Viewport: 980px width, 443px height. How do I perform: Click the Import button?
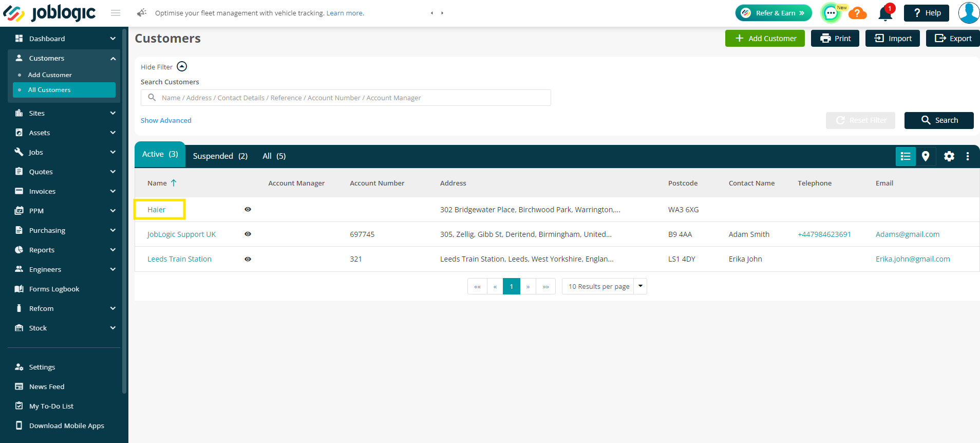(893, 39)
